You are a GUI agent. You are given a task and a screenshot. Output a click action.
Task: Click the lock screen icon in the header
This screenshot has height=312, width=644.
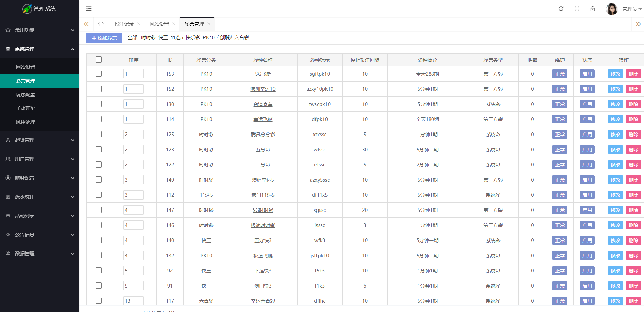point(593,9)
